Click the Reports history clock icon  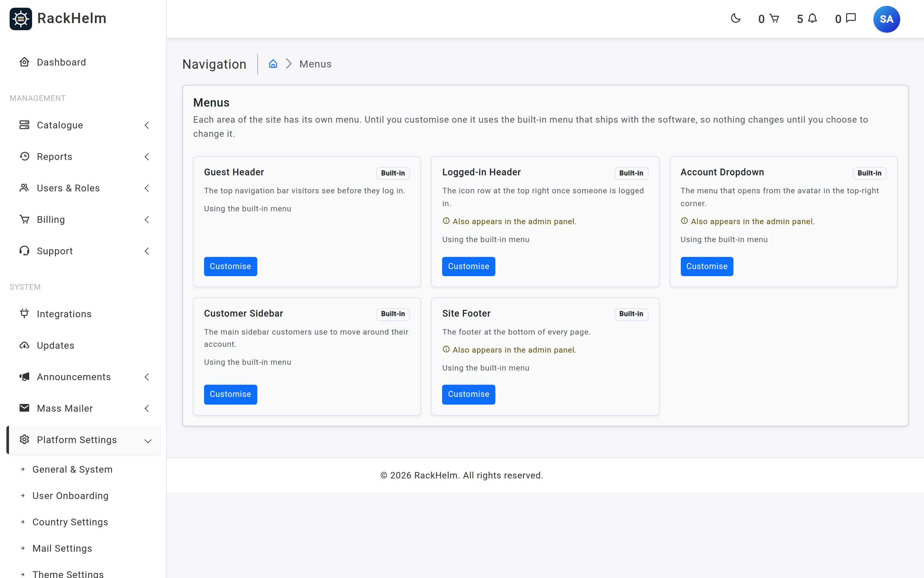click(x=24, y=156)
